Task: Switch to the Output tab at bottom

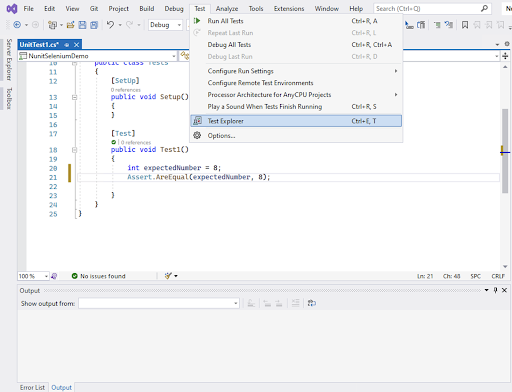Action: pos(61,387)
